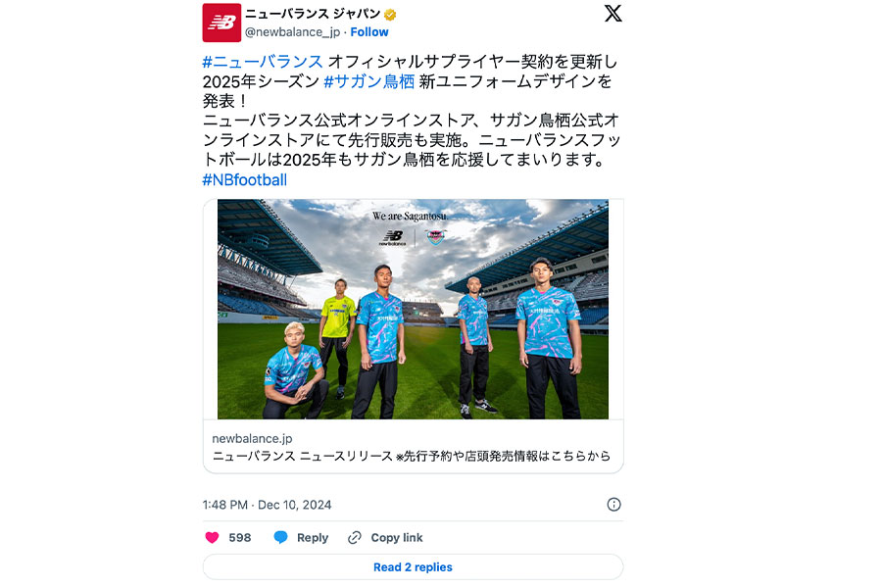Click the Reply text label
Viewport: 882px width, 588px height.
point(313,537)
